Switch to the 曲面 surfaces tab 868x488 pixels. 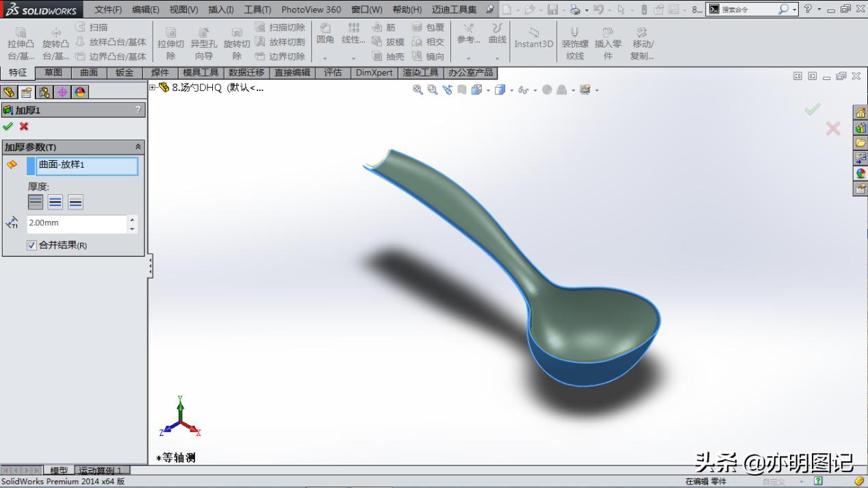(x=88, y=73)
